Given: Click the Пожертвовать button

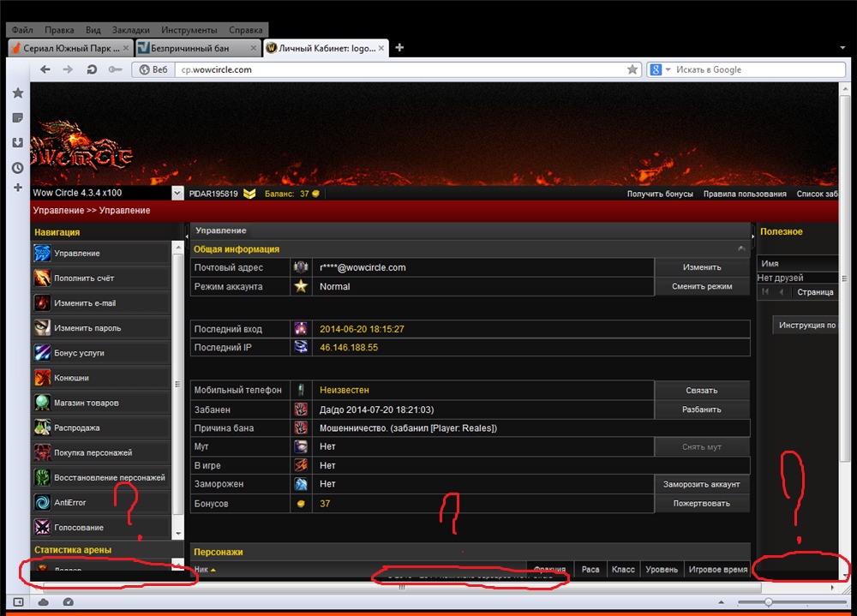Looking at the screenshot, I should click(x=702, y=504).
